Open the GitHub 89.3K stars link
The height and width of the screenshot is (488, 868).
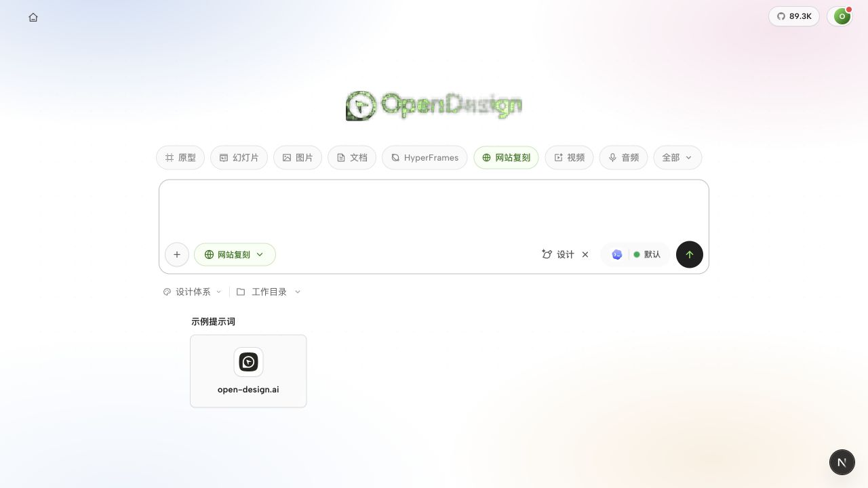(x=794, y=16)
